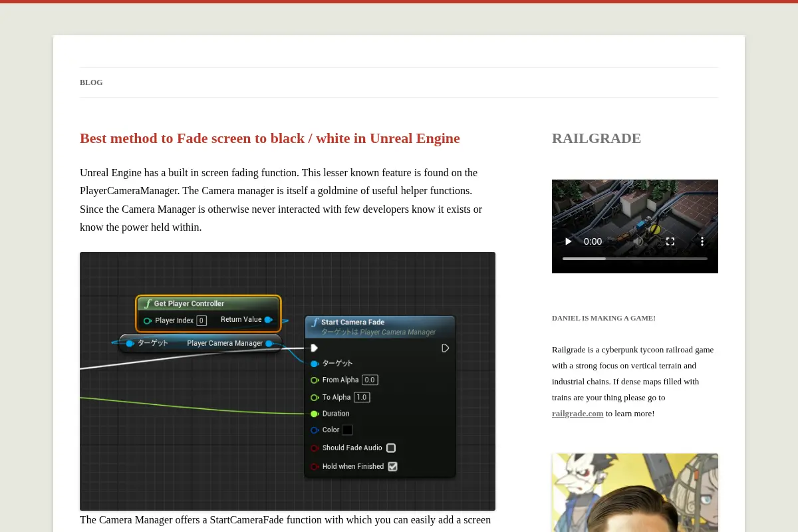Enter fullscreen on the Railgrade video
The image size is (798, 532).
(670, 241)
